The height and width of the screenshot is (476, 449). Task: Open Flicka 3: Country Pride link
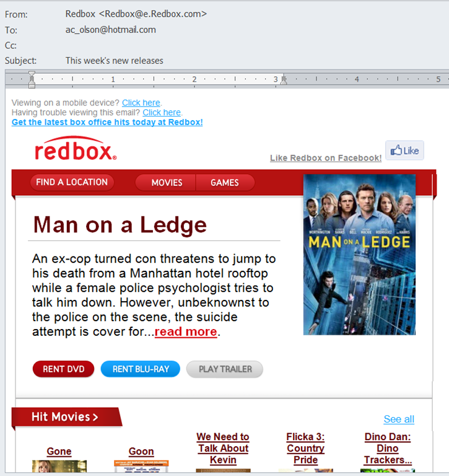point(305,448)
